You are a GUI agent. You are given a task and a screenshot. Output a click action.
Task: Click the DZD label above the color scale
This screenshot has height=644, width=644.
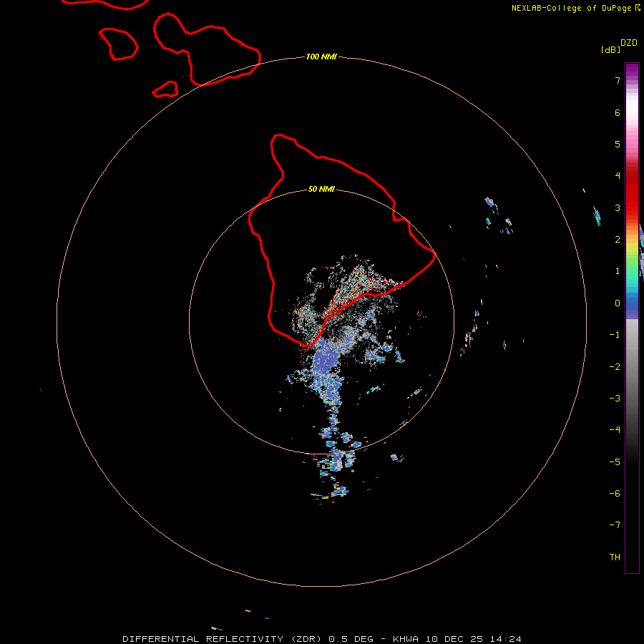(x=629, y=43)
